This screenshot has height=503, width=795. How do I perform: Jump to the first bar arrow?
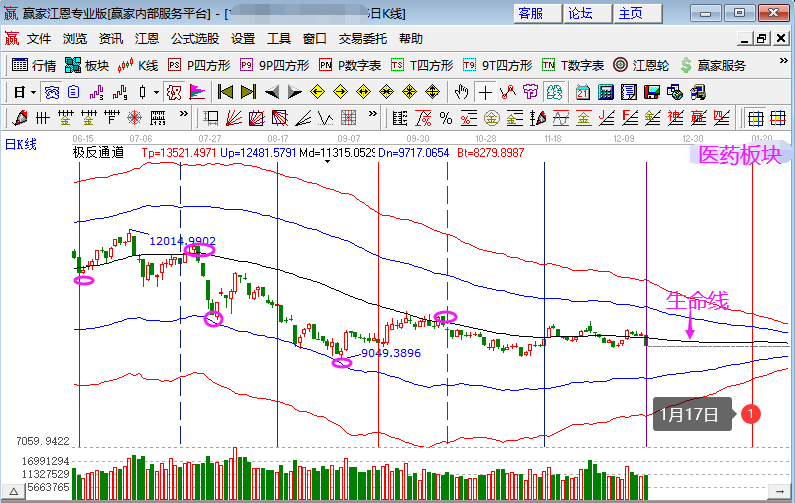225,92
